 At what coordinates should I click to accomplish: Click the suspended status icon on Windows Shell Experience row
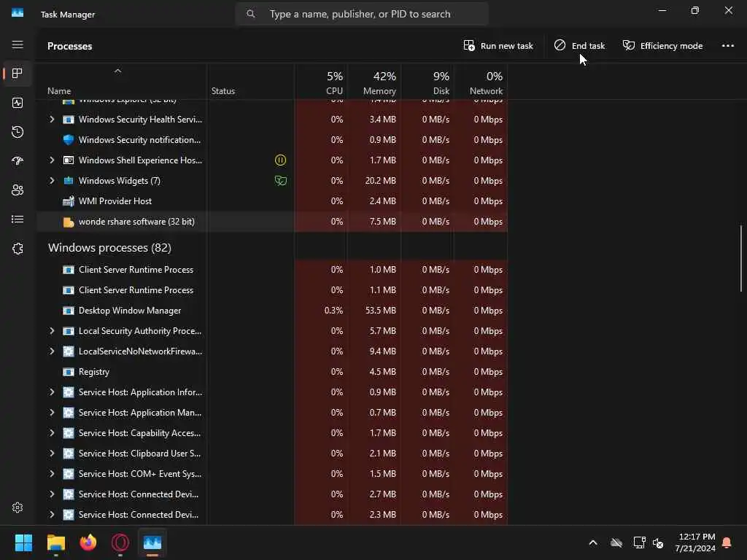[x=281, y=160]
